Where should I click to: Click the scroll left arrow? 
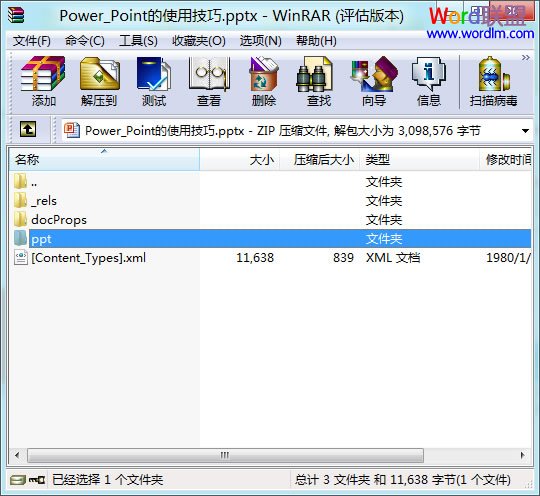tap(17, 455)
